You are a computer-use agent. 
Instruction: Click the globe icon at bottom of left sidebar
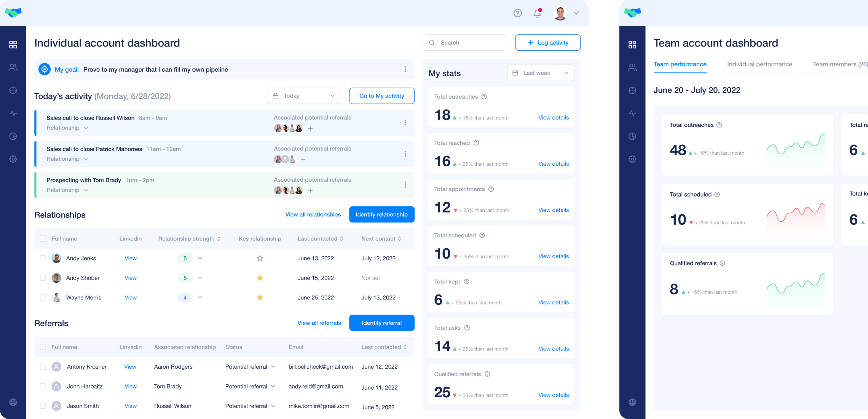(13, 402)
